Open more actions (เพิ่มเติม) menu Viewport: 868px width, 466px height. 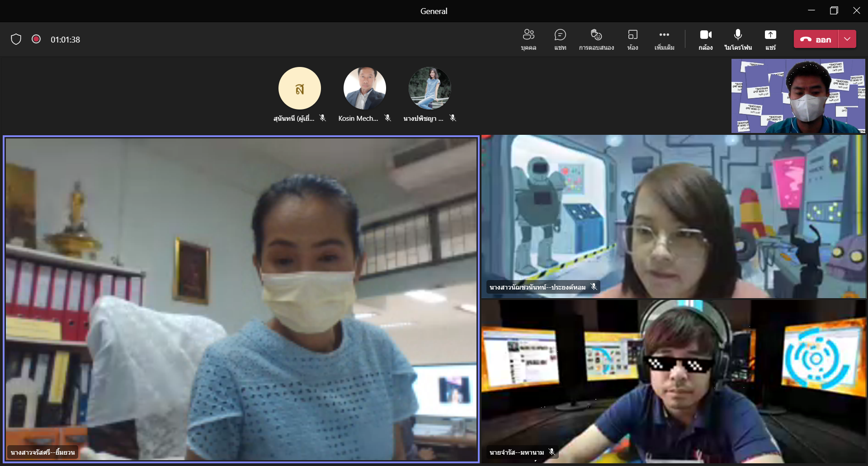[x=664, y=39]
